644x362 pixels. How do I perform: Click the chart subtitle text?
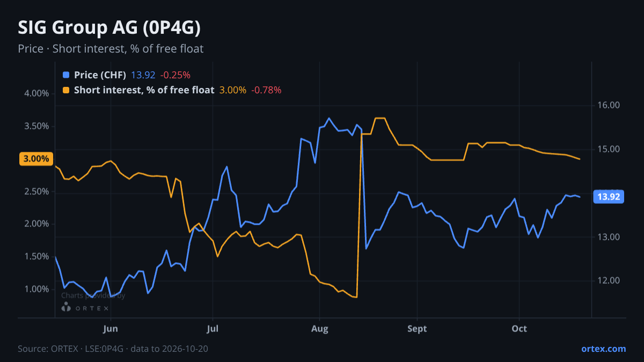pyautogui.click(x=111, y=49)
